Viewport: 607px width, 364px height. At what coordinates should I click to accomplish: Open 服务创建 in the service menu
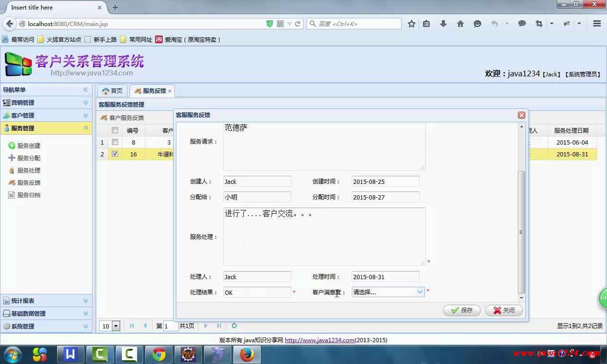click(24, 146)
